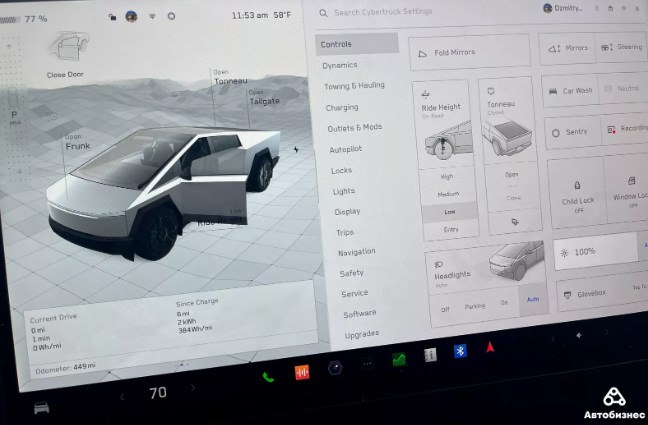Set Ride Height to High
The width and height of the screenshot is (648, 425).
click(x=447, y=177)
